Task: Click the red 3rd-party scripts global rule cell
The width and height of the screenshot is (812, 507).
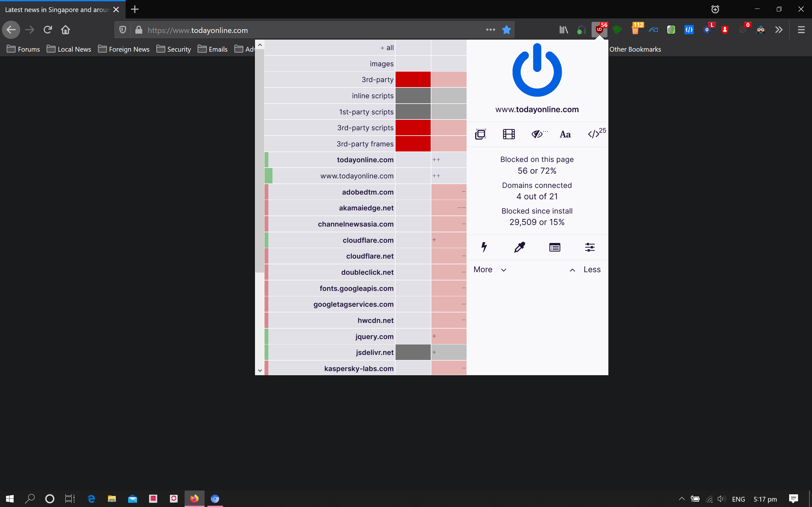Action: (x=413, y=128)
